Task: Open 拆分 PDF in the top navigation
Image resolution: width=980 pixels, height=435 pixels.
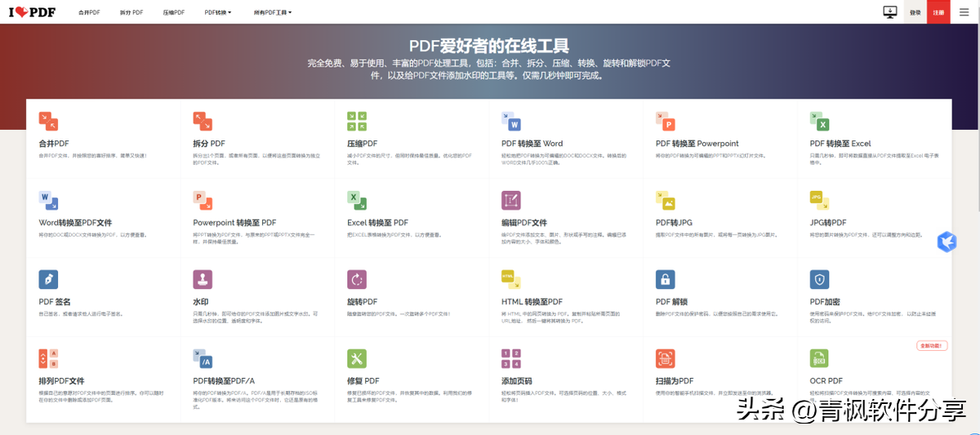Action: tap(131, 13)
